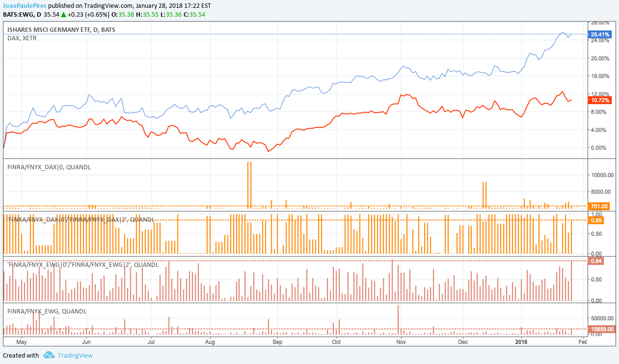The image size is (619, 364).
Task: Click the FINRA/FNYX_EWG, QUANDL indicator title
Action: [47, 311]
